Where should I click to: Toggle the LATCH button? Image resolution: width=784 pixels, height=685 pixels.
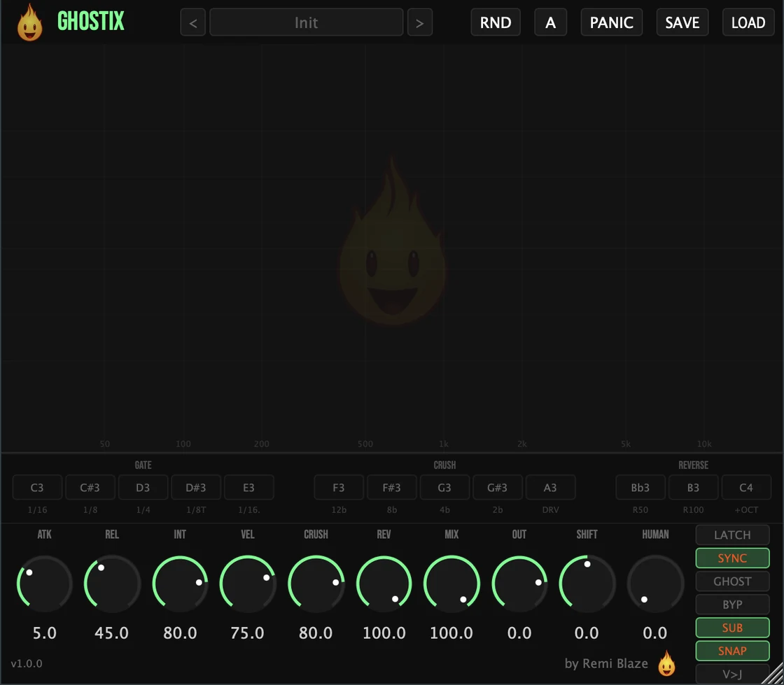(x=732, y=535)
